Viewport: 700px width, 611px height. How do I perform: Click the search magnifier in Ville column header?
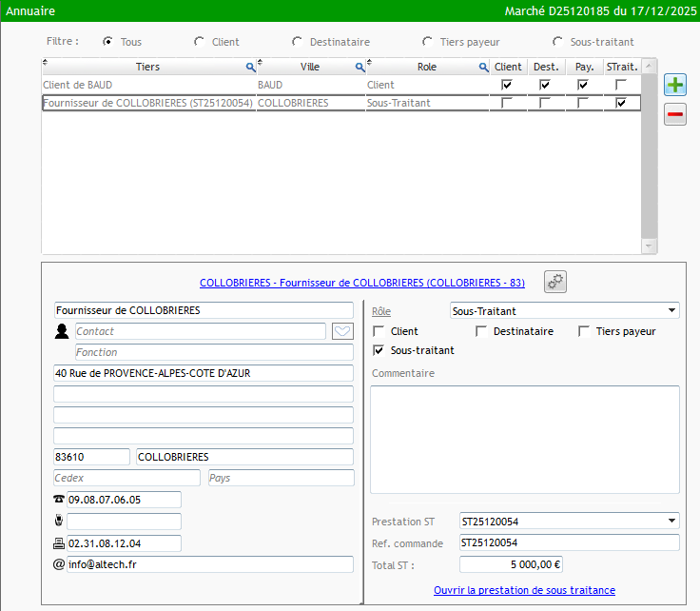(360, 68)
